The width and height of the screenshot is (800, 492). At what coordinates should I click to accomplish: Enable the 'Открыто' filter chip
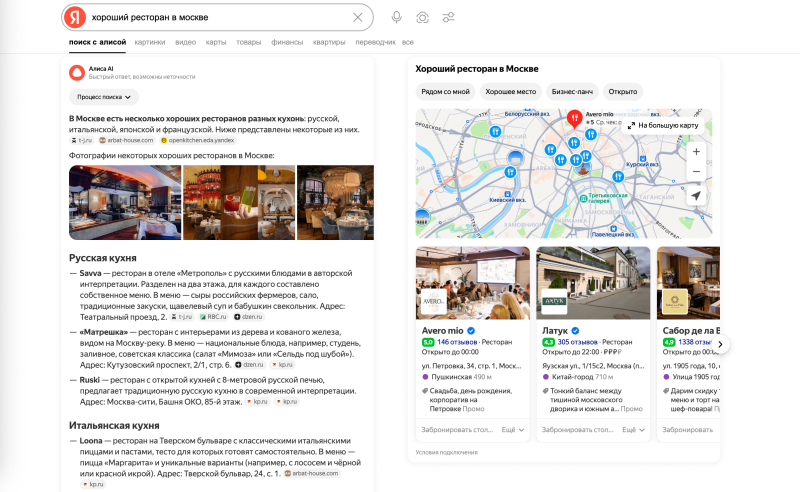coord(622,91)
